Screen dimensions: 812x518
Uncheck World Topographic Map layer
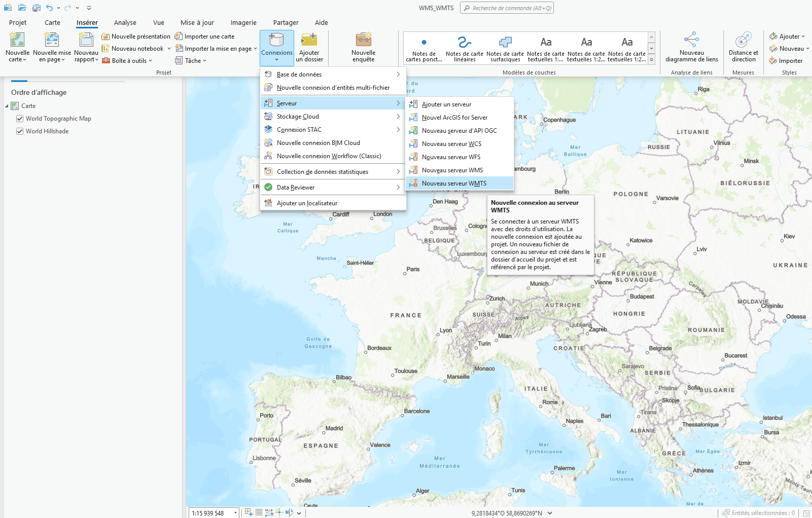[x=20, y=119]
